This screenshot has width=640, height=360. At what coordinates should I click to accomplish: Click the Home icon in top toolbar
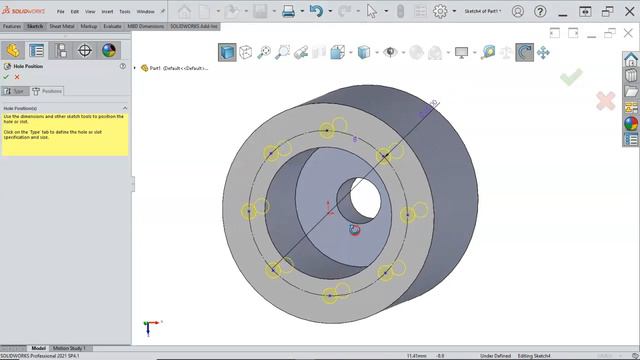point(184,11)
